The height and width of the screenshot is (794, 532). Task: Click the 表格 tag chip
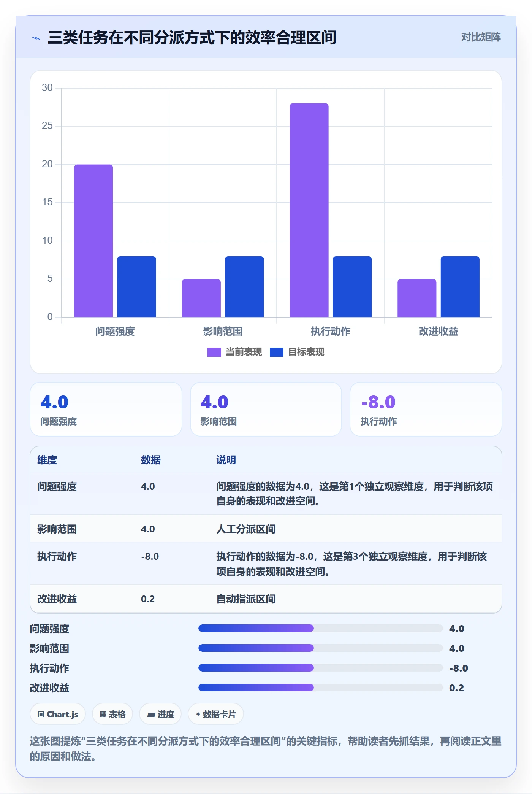[x=112, y=714]
